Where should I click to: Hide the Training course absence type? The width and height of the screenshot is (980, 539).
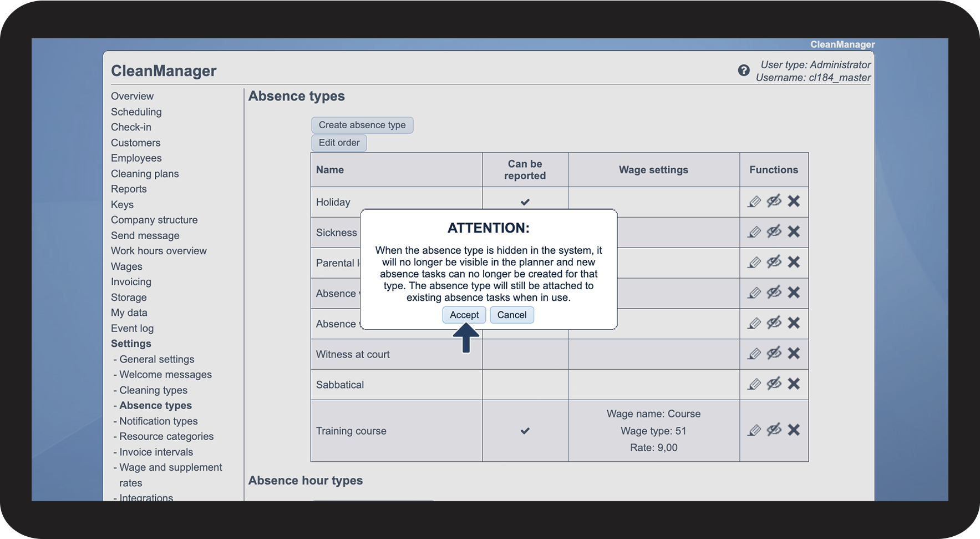(774, 430)
